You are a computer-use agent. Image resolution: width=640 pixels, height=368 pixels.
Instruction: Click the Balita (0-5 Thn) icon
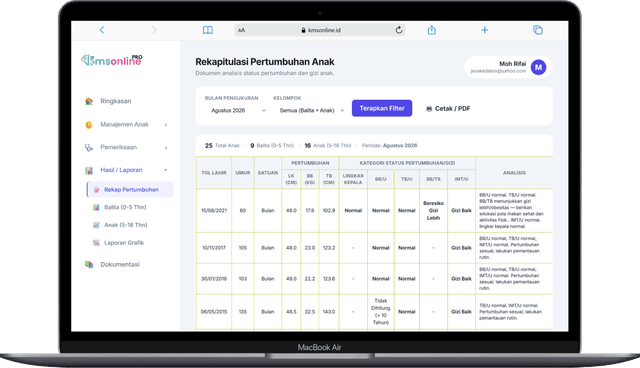pos(96,207)
